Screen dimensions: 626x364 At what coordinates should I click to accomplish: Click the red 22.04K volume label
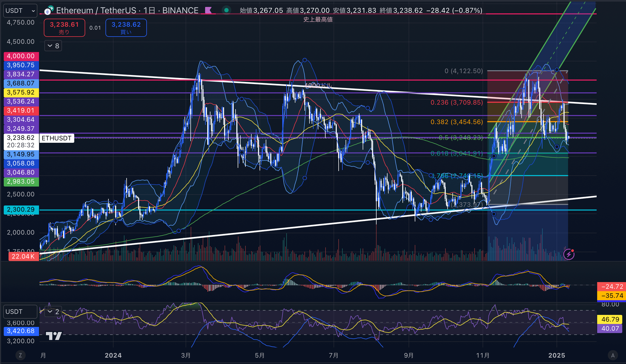pos(24,256)
